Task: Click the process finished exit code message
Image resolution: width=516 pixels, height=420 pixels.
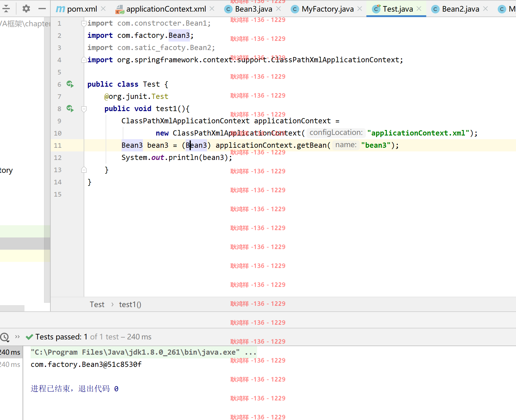Action: (74, 389)
